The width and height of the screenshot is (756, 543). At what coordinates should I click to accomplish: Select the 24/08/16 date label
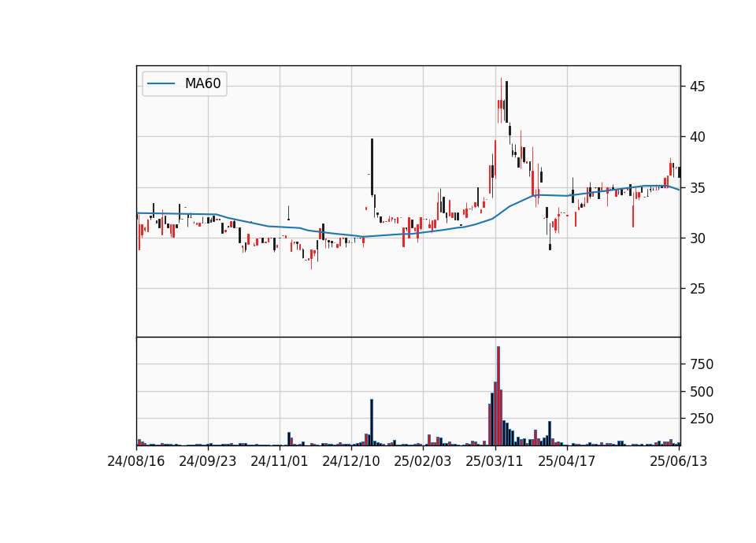pyautogui.click(x=136, y=461)
